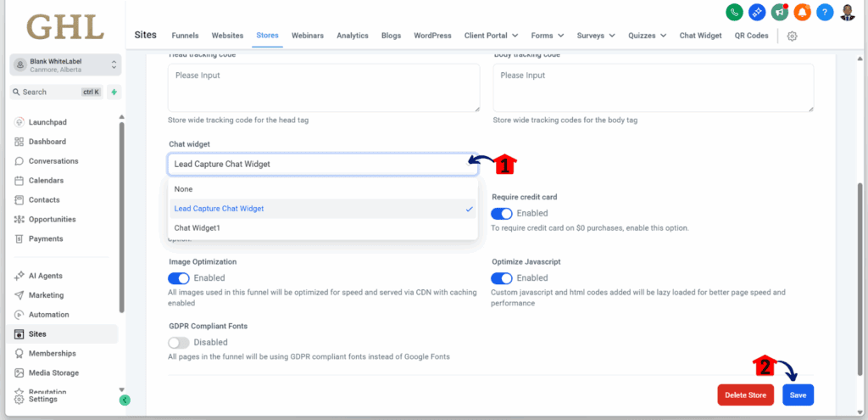This screenshot has width=868, height=420.
Task: Toggle the Optimize Javascript switch
Action: pyautogui.click(x=502, y=278)
